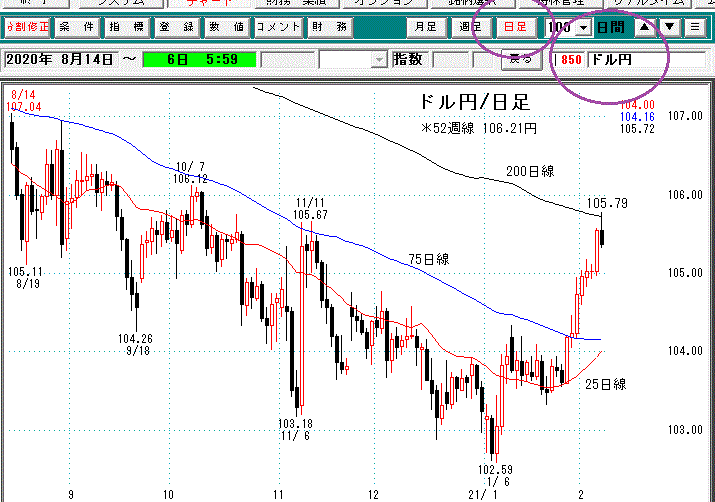Click the down arrow beside 日間
Viewport: 715px width, 502px height.
click(x=669, y=27)
